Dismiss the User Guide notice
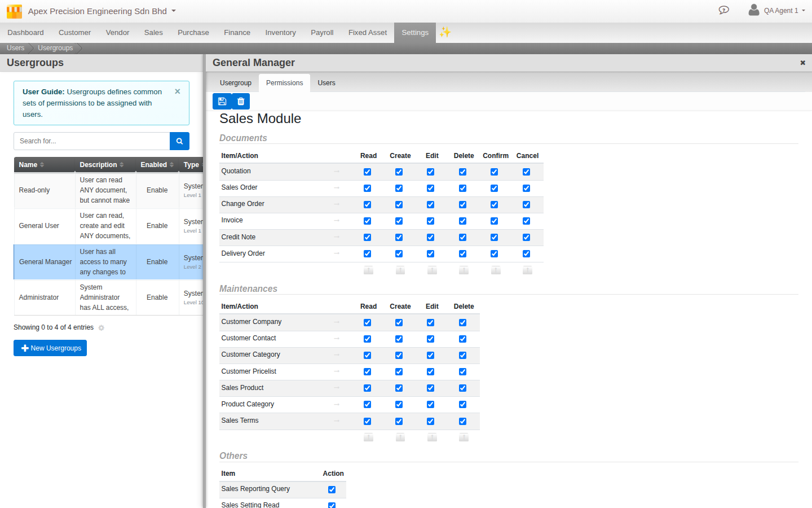Image resolution: width=812 pixels, height=508 pixels. coord(178,91)
